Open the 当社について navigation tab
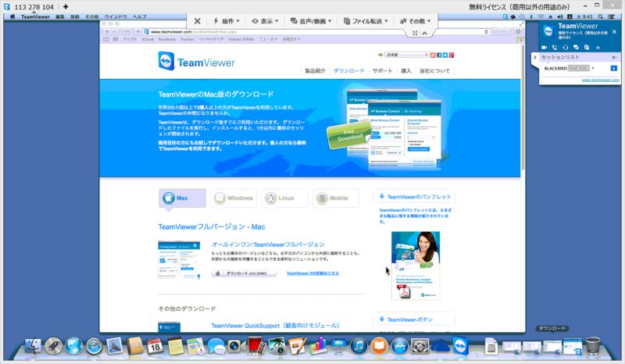This screenshot has height=364, width=625. point(434,70)
